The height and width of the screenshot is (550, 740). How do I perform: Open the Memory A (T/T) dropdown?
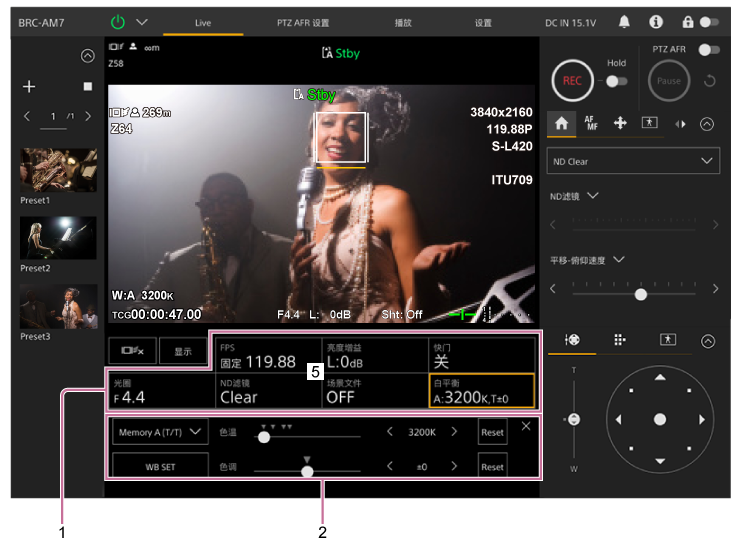click(x=156, y=432)
